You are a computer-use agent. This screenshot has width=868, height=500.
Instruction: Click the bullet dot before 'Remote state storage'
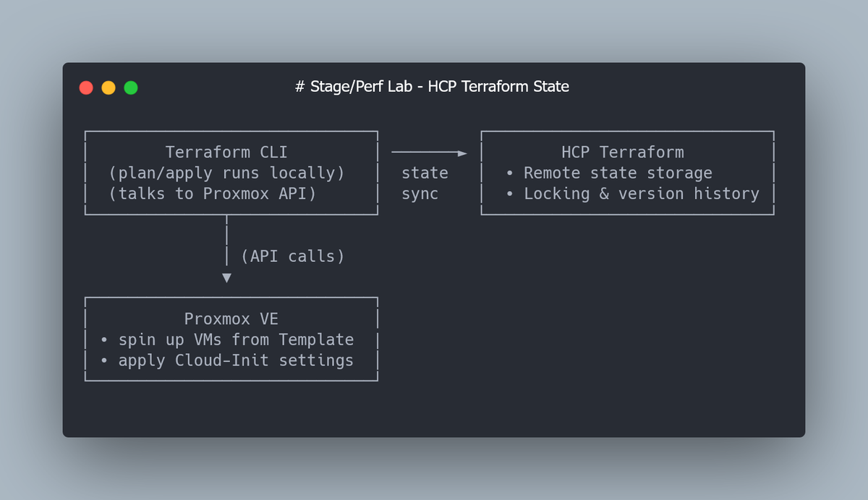tap(510, 174)
